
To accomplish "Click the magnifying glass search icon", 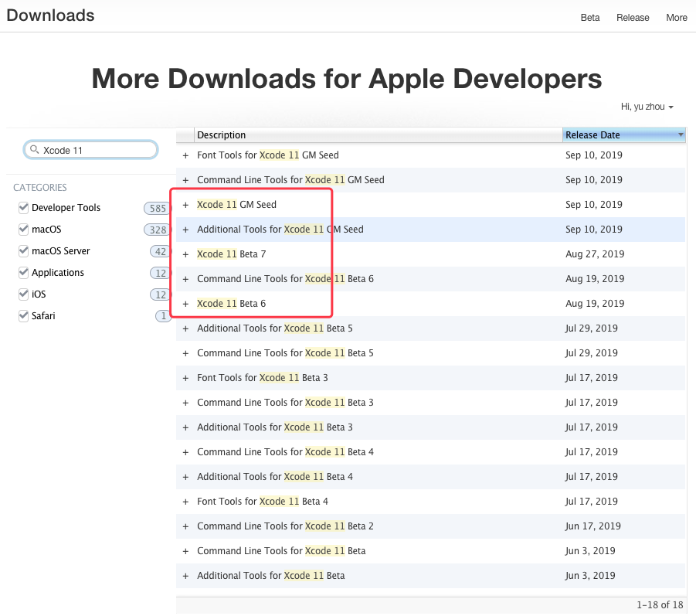I will click(x=35, y=149).
